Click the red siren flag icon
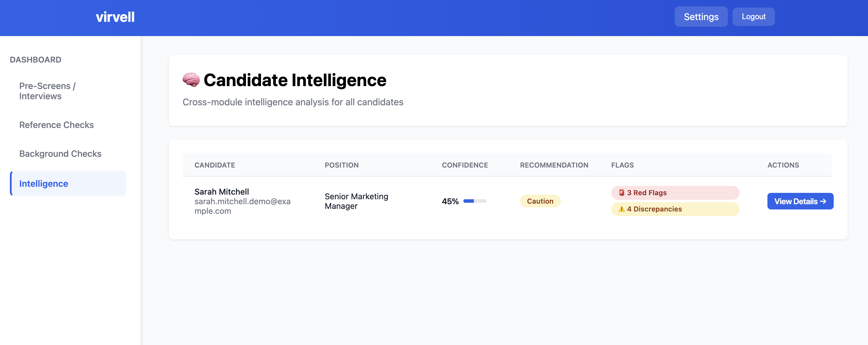Image resolution: width=868 pixels, height=345 pixels. coord(621,193)
